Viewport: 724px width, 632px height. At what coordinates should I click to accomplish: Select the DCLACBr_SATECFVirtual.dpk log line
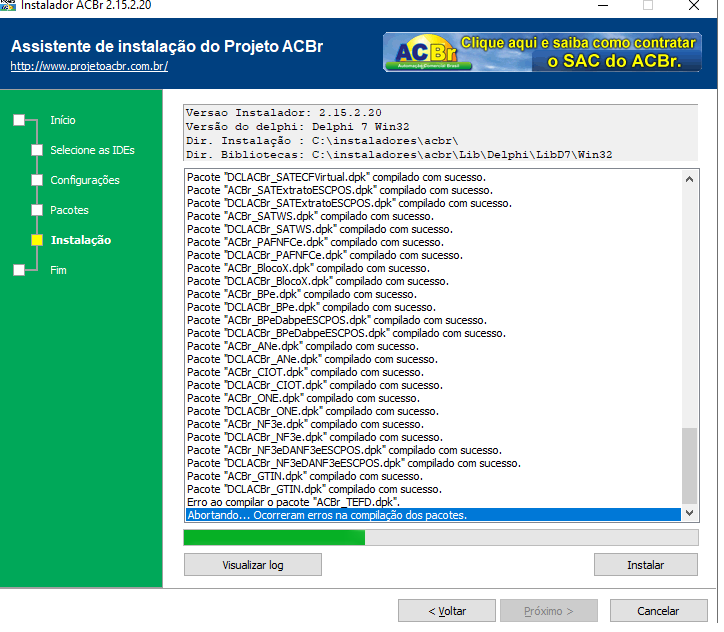click(x=433, y=177)
